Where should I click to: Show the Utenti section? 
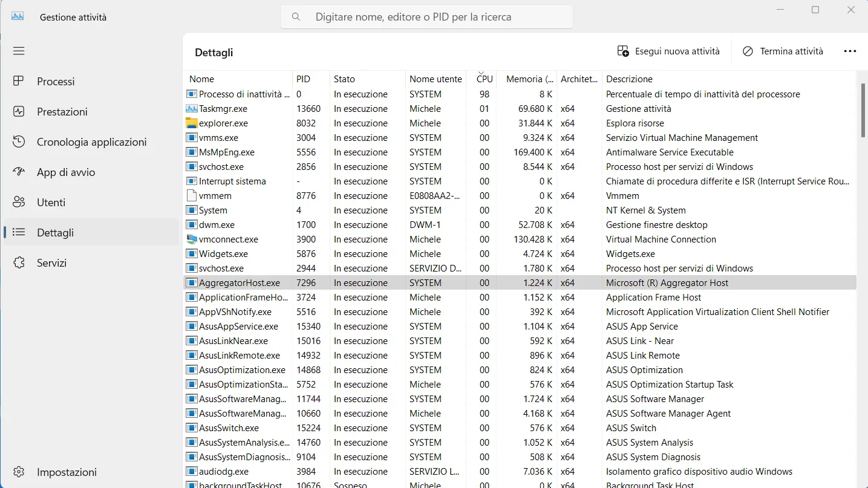point(52,202)
